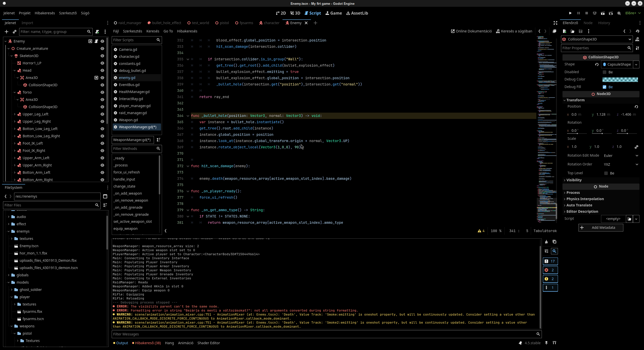Click the add child node plus icon

point(7,32)
